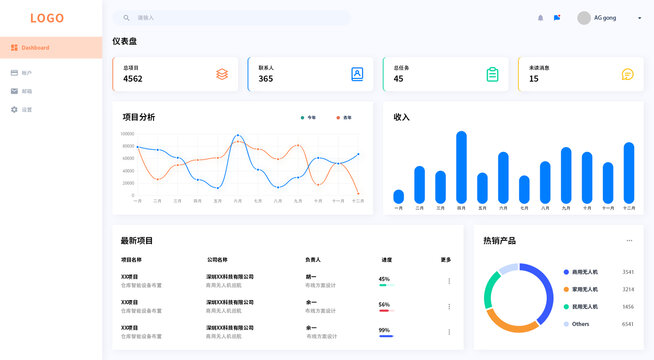Click the AG gong username
The image size is (654, 360).
tap(605, 18)
